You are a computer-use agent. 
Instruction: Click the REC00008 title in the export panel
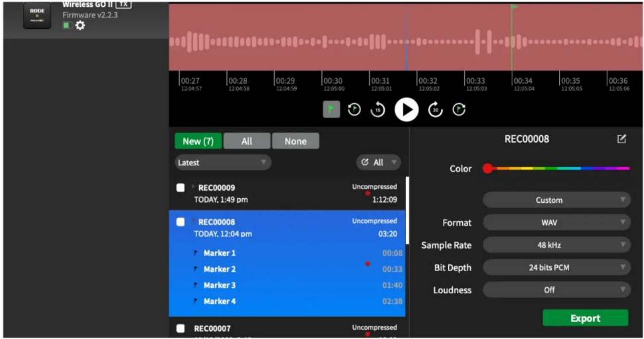(527, 139)
